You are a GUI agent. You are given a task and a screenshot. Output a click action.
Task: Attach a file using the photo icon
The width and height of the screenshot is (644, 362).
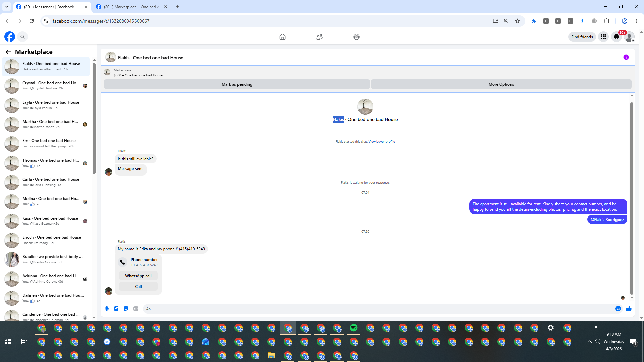pyautogui.click(x=116, y=309)
